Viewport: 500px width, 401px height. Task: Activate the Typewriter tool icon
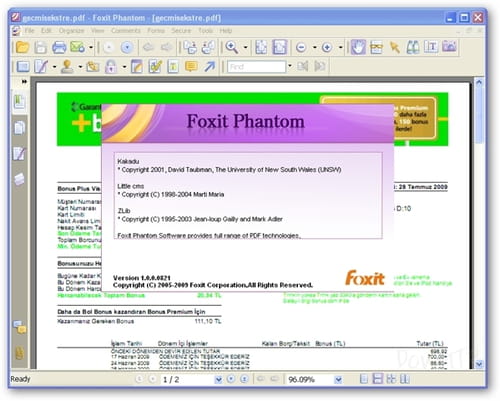pyautogui.click(x=431, y=47)
